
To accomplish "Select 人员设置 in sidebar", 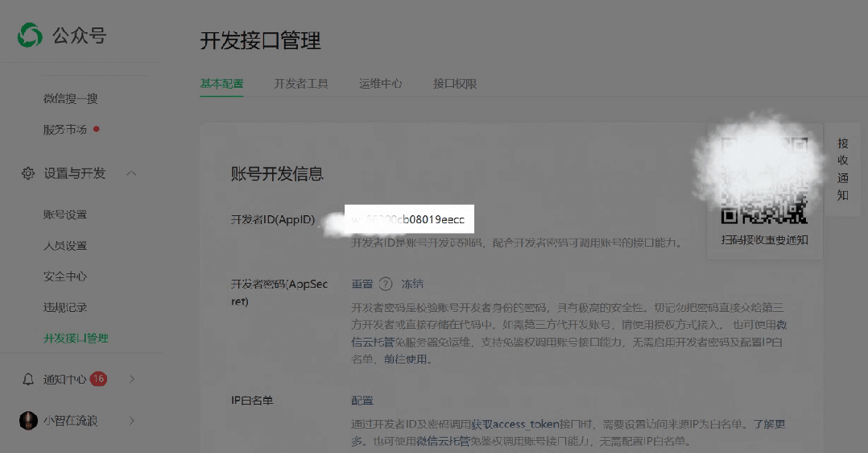I will 65,246.
